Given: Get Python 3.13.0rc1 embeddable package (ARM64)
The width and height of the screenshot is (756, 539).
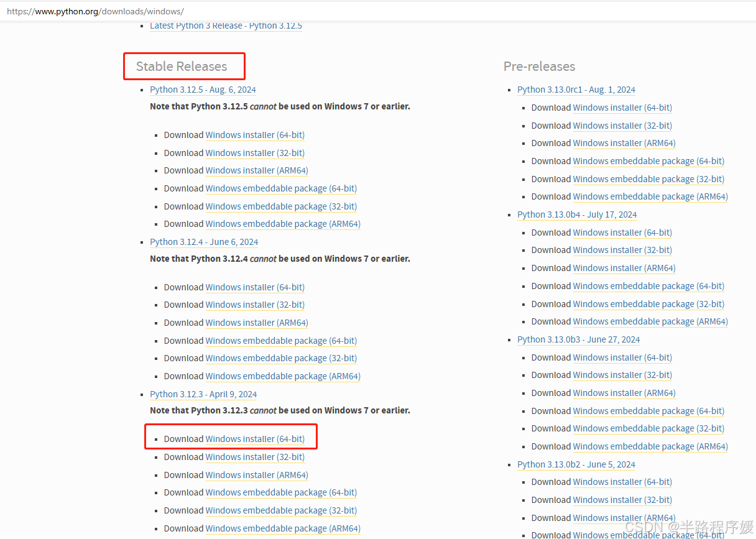Looking at the screenshot, I should pos(650,196).
